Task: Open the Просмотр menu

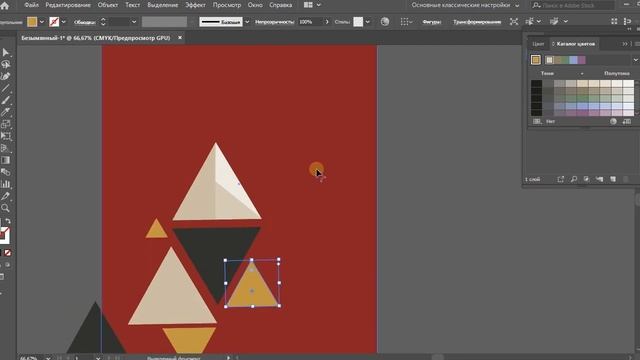Action: point(227,5)
